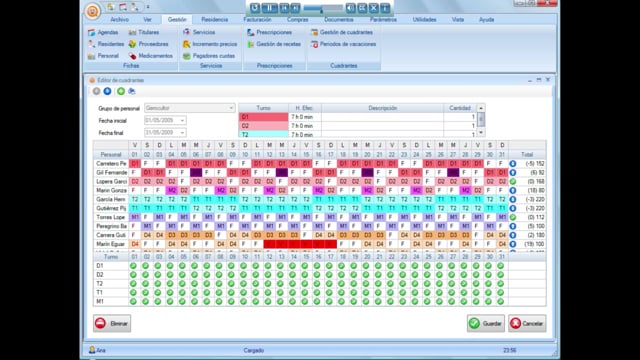Viewport: 640px width, 360px height.
Task: Click the grey back arrow in editor toolbar
Action: (x=96, y=91)
